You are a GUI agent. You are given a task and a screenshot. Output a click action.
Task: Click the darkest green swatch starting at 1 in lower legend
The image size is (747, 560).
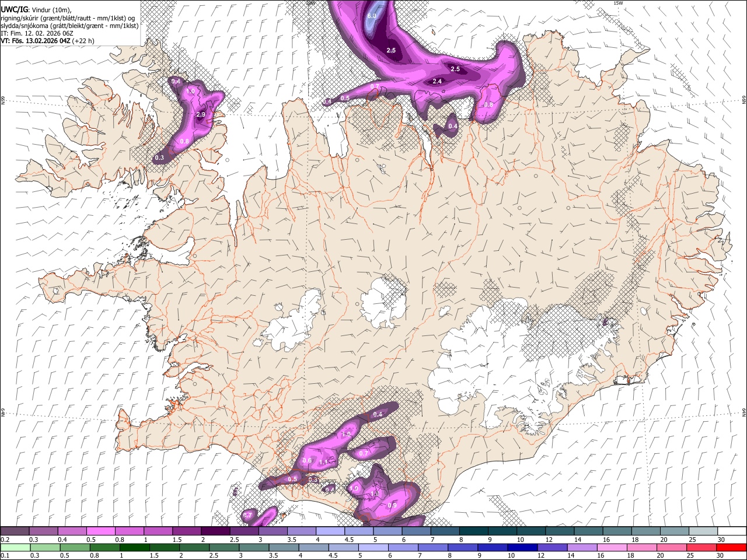click(135, 547)
